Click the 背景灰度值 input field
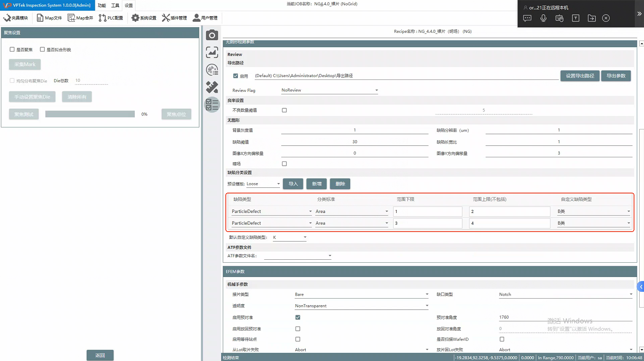The width and height of the screenshot is (644, 361). point(355,130)
